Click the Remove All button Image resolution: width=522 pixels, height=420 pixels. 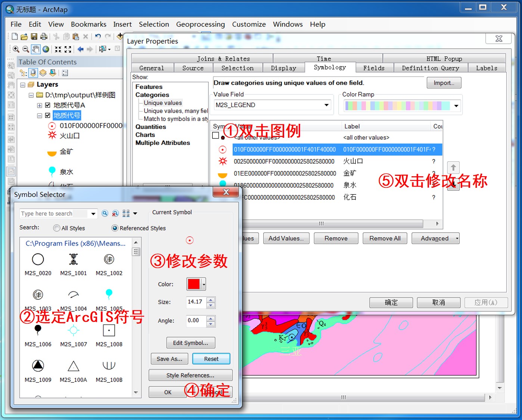click(x=385, y=238)
